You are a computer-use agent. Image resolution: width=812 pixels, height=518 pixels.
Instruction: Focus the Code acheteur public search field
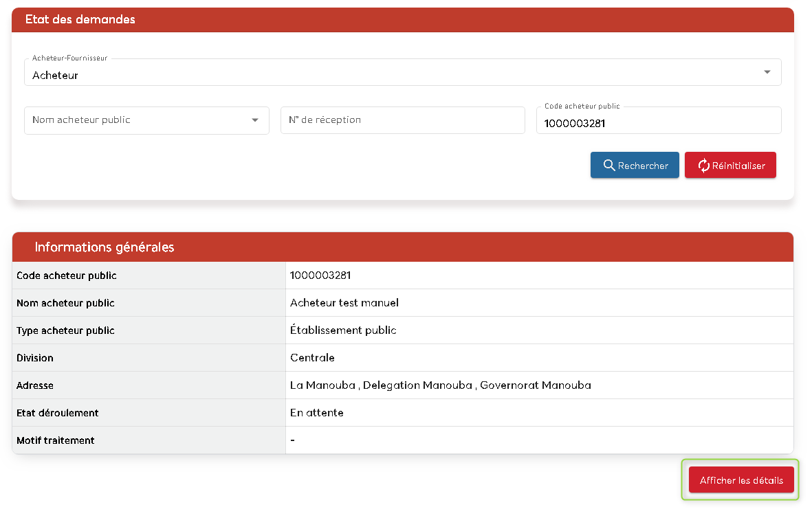658,124
